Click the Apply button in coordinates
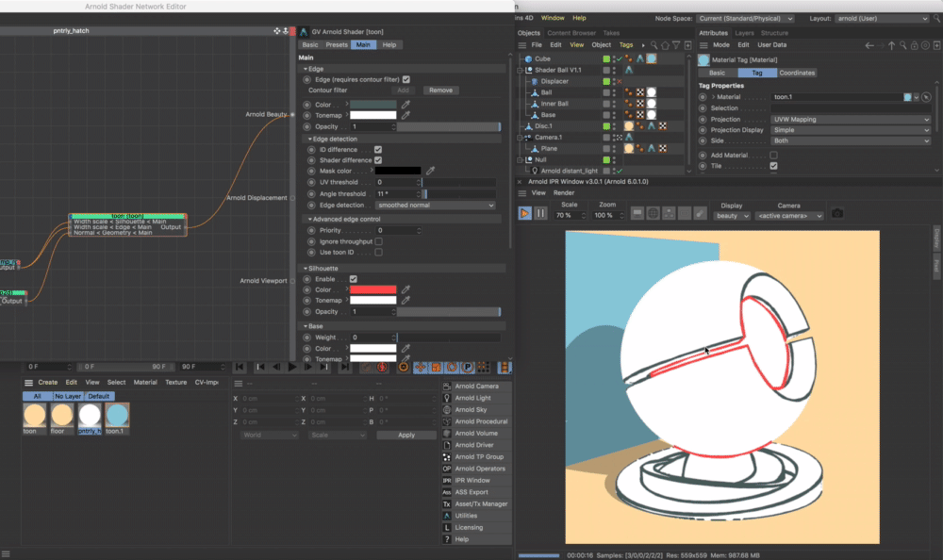The image size is (943, 560). coord(406,435)
